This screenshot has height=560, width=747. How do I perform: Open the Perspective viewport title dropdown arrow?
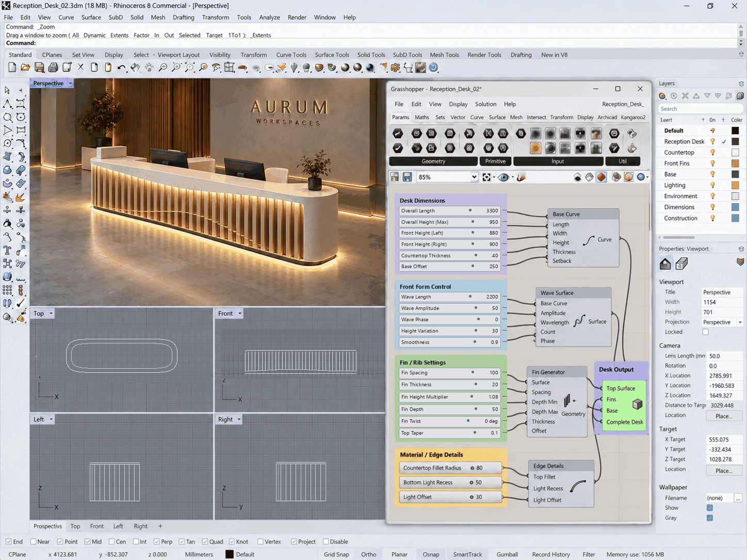point(70,83)
